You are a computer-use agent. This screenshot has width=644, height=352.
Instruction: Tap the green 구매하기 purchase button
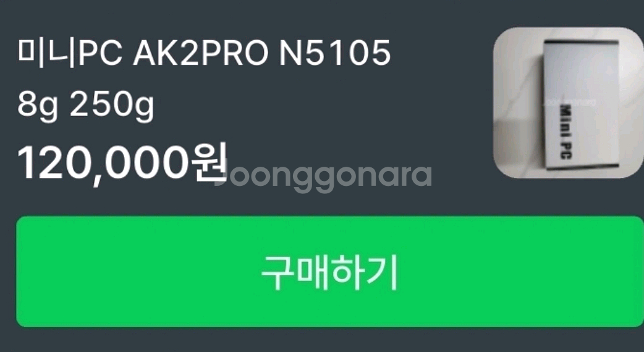330,272
